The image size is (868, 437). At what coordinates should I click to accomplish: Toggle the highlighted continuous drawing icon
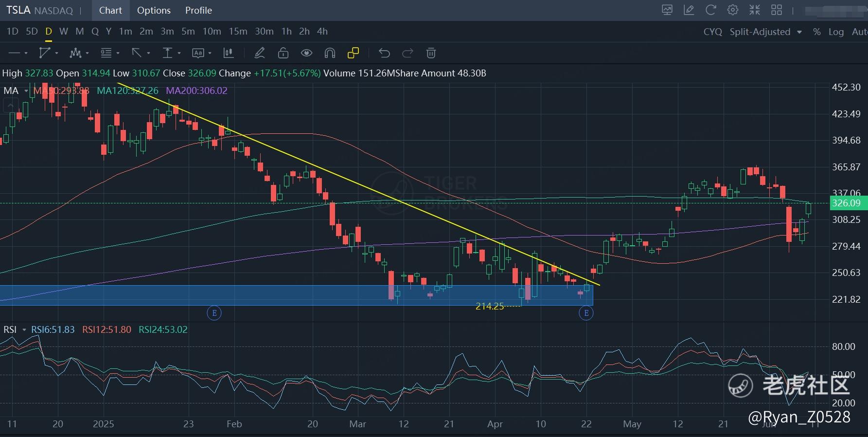(354, 53)
